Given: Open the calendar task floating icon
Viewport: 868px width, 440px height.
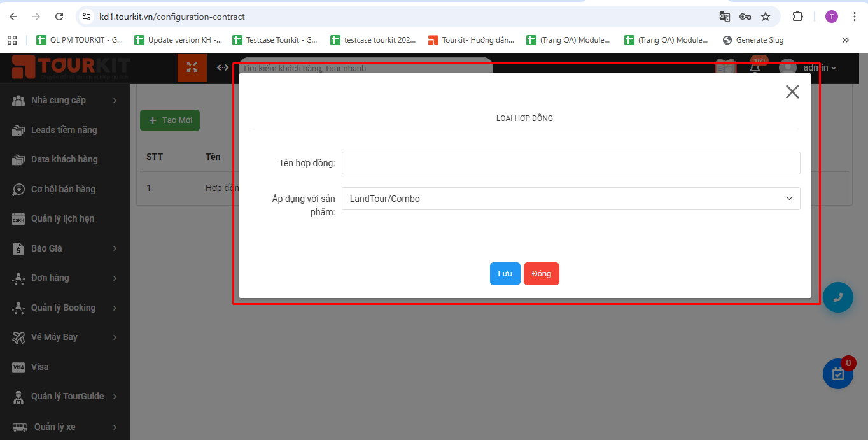Looking at the screenshot, I should point(837,374).
